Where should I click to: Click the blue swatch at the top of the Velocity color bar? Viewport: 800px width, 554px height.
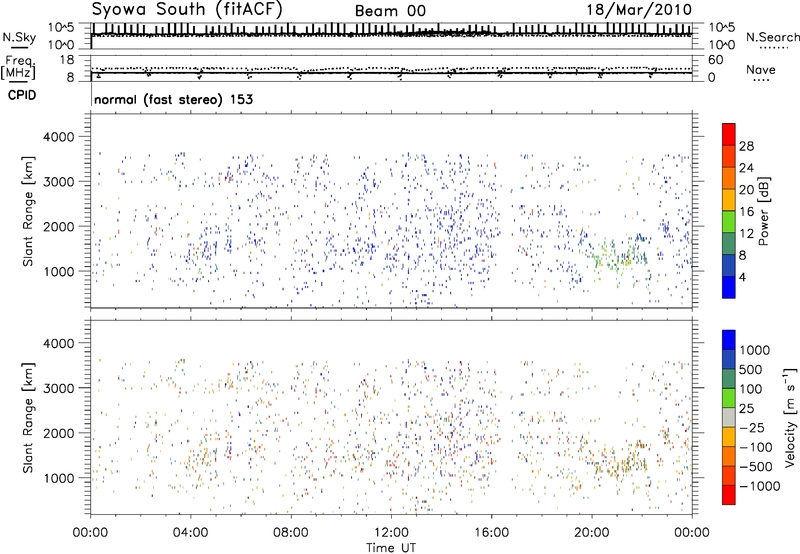(729, 340)
